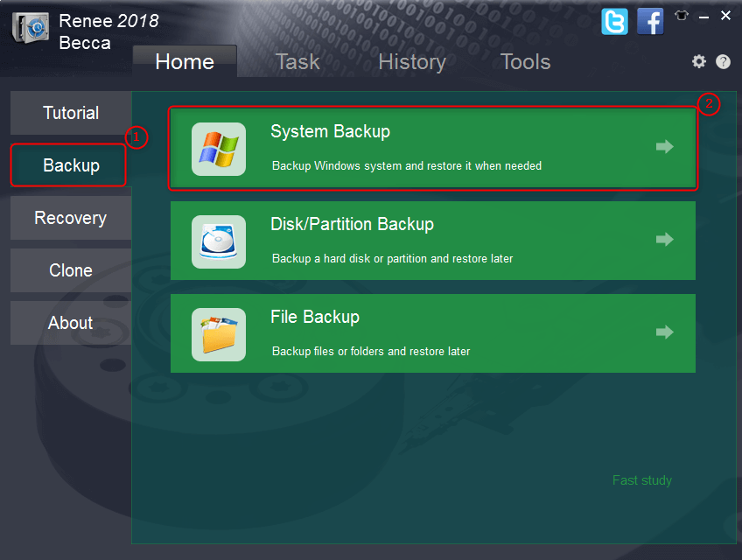This screenshot has height=560, width=742.
Task: Open the Tools tab
Action: tap(525, 61)
